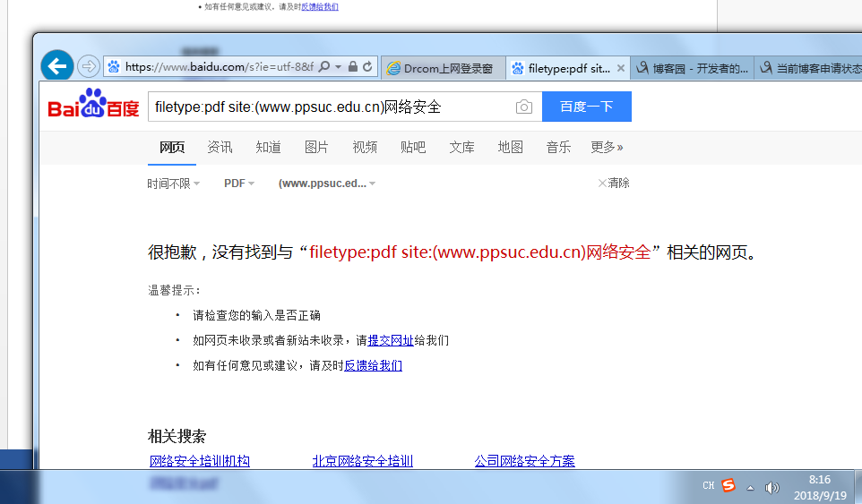Viewport: 862px width, 504px height.
Task: Select the 网页 search category
Action: click(172, 147)
